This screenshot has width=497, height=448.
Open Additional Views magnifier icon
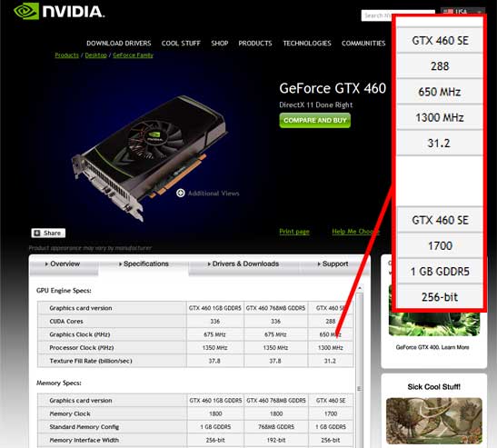(x=180, y=193)
